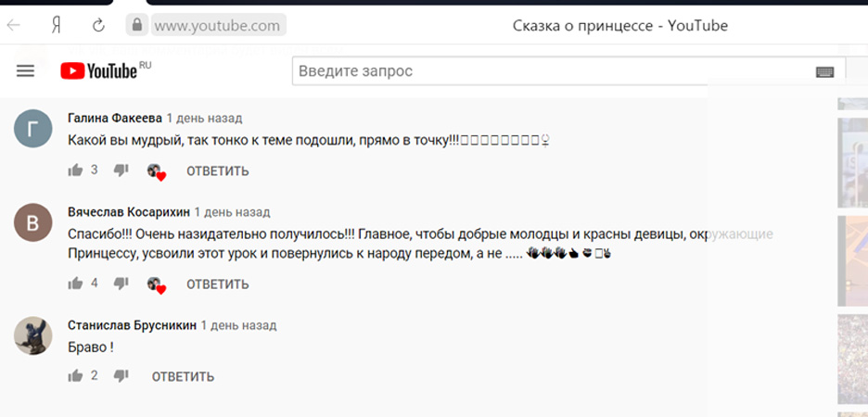
Task: Open timestamp '1 день назад' on Вячеслав's comment
Action: [x=232, y=212]
